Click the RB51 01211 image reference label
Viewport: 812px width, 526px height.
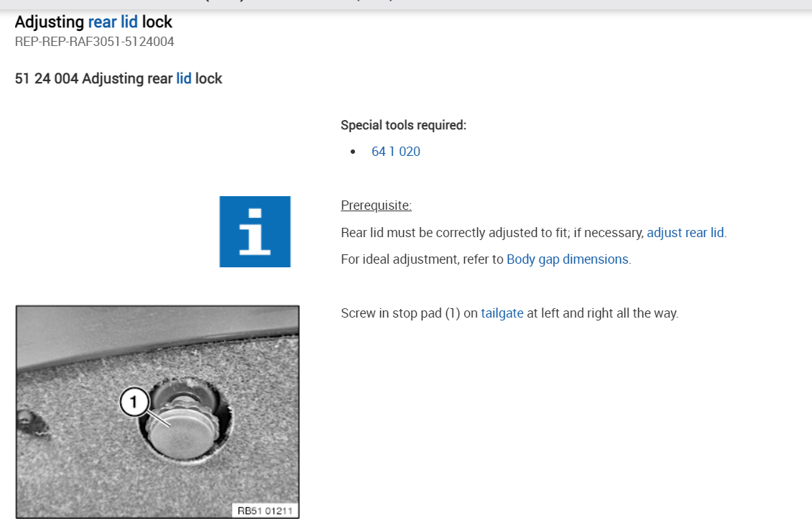(x=266, y=510)
